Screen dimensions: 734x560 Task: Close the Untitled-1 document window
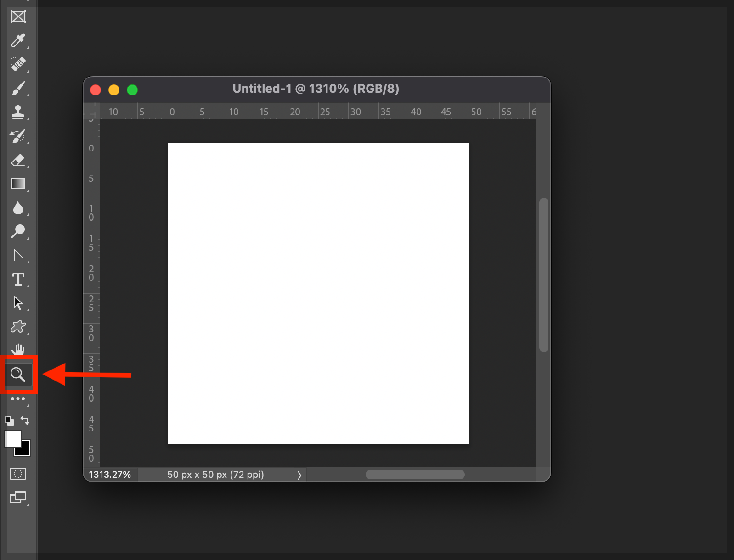pyautogui.click(x=96, y=90)
